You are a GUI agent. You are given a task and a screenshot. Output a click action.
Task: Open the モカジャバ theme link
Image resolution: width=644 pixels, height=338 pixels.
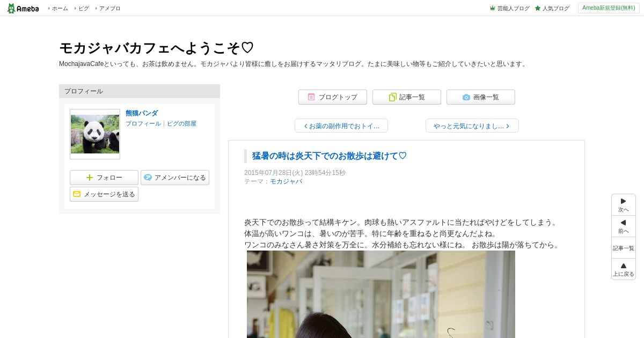click(x=286, y=182)
